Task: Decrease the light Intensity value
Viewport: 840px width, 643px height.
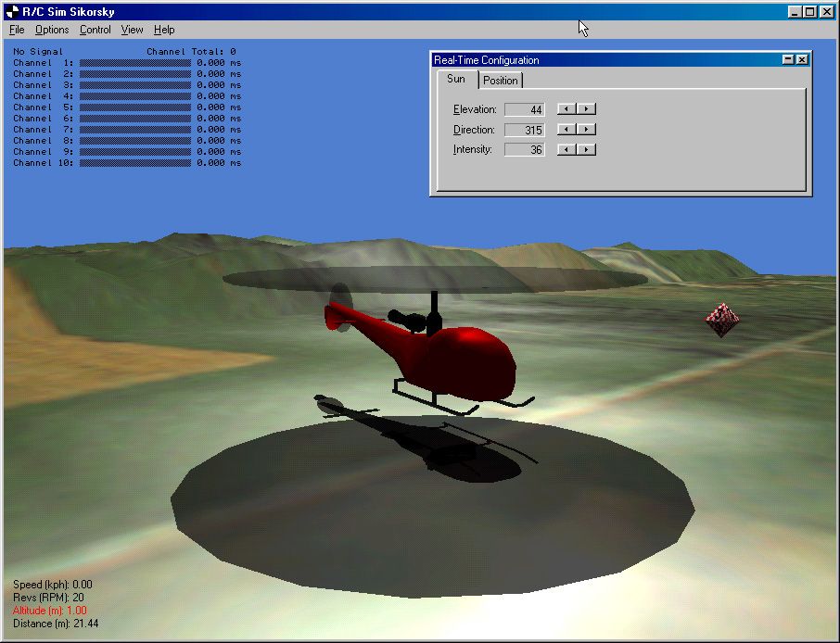Action: pyautogui.click(x=567, y=149)
